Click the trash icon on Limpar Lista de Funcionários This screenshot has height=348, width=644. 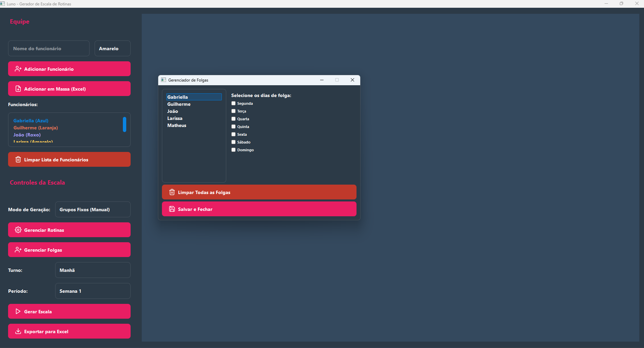coord(18,160)
